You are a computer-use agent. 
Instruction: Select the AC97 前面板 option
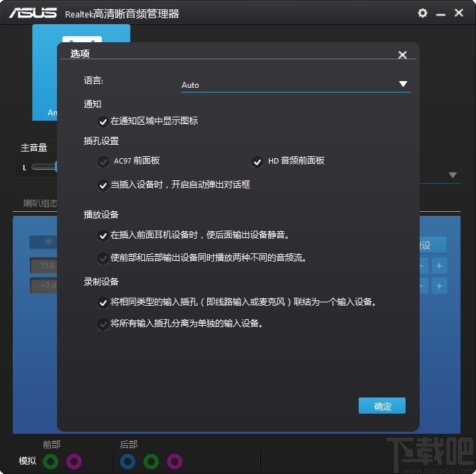(103, 162)
